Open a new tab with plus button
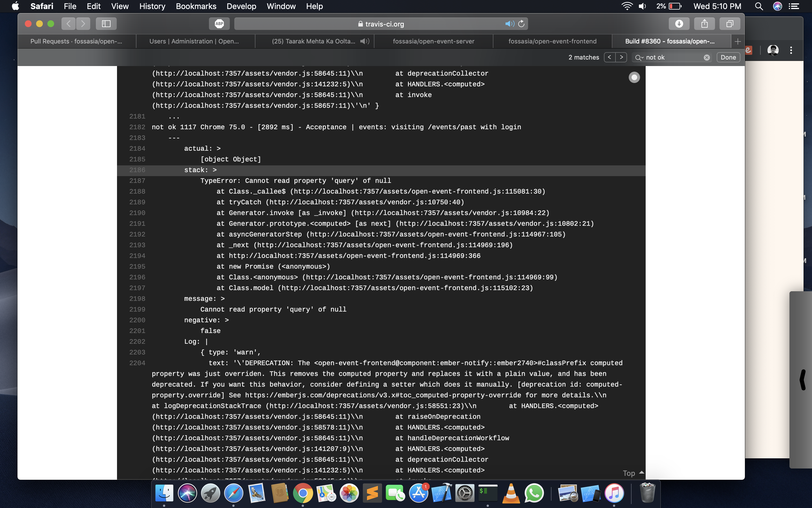Viewport: 812px width, 508px height. (x=738, y=41)
